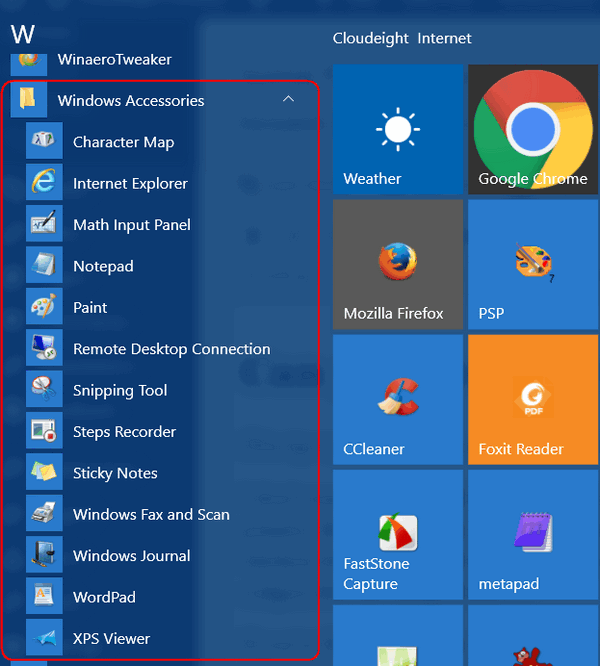
Task: Select the WordPad text entry
Action: click(104, 597)
